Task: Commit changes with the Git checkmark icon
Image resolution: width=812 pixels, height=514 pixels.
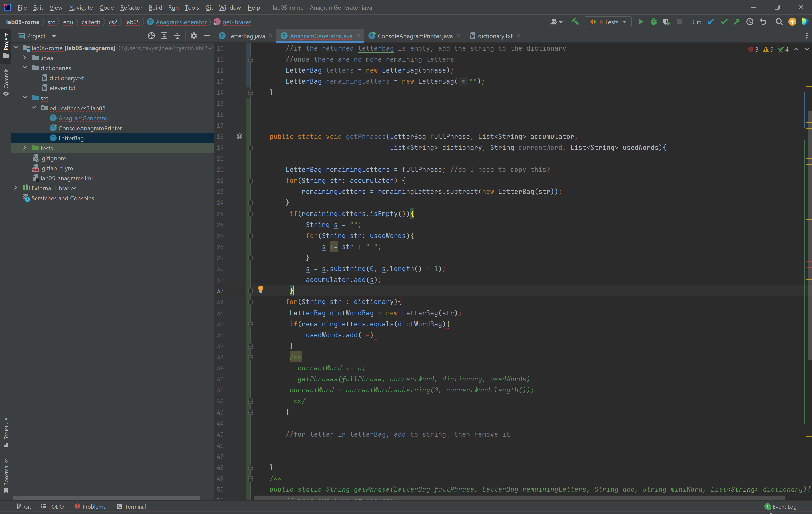Action: (724, 22)
